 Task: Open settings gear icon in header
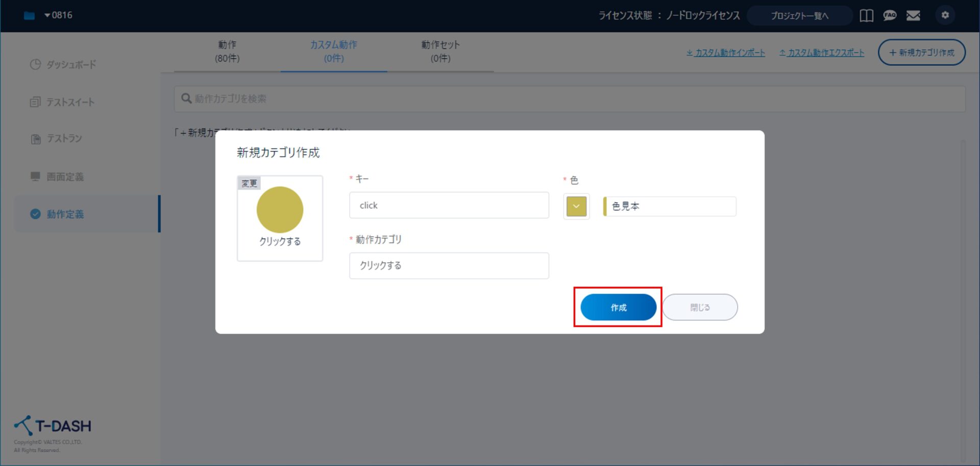pyautogui.click(x=945, y=15)
